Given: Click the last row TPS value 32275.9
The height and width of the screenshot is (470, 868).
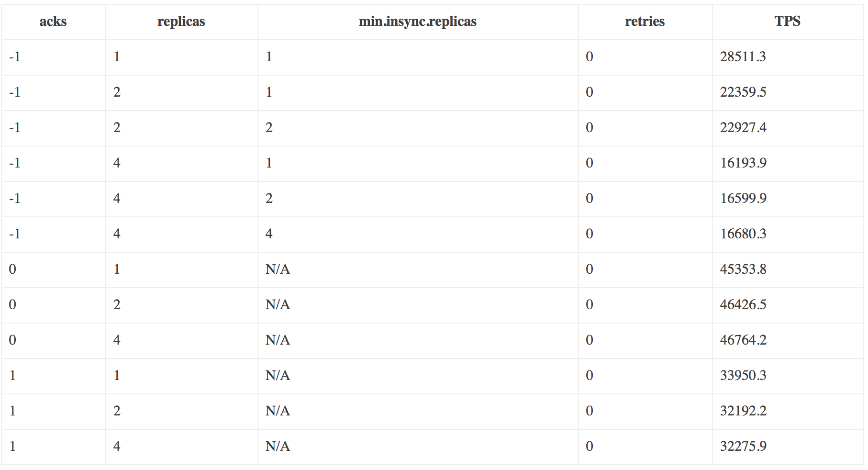Looking at the screenshot, I should pyautogui.click(x=743, y=447).
